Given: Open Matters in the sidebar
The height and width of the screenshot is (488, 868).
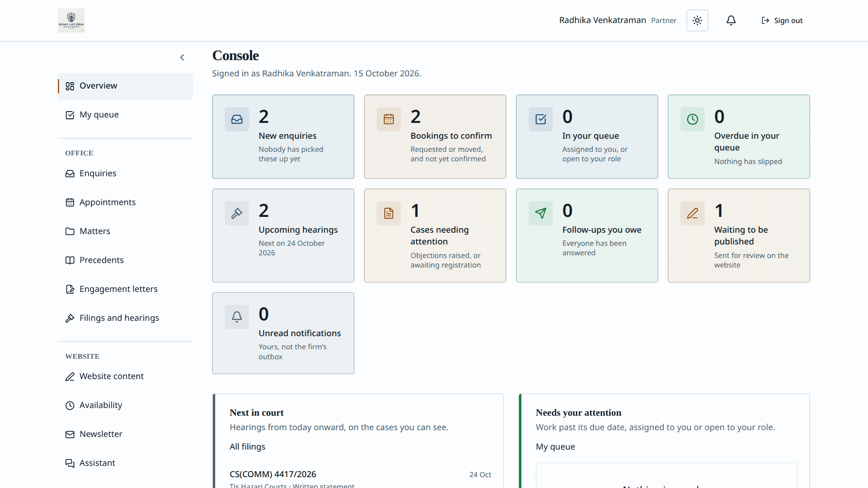Looking at the screenshot, I should point(125,231).
